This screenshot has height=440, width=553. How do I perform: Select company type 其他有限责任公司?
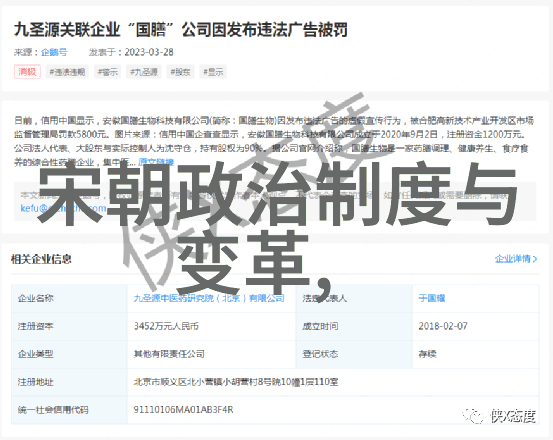tap(169, 354)
